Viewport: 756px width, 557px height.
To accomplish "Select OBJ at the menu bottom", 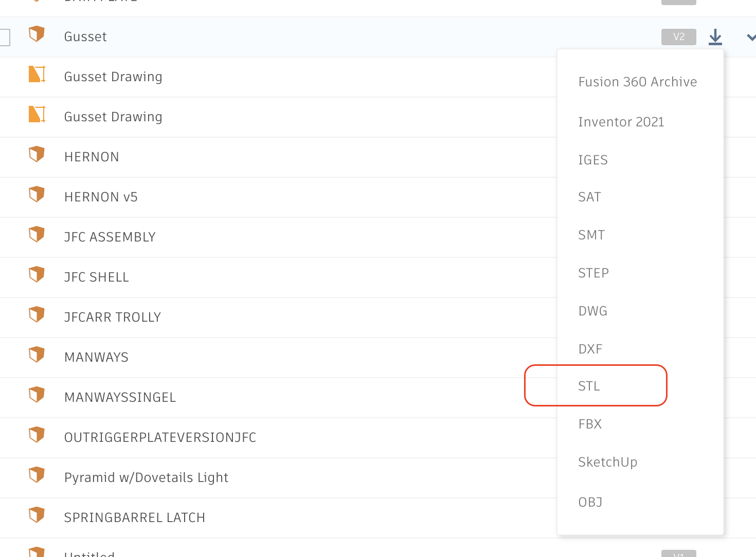I will click(x=590, y=502).
